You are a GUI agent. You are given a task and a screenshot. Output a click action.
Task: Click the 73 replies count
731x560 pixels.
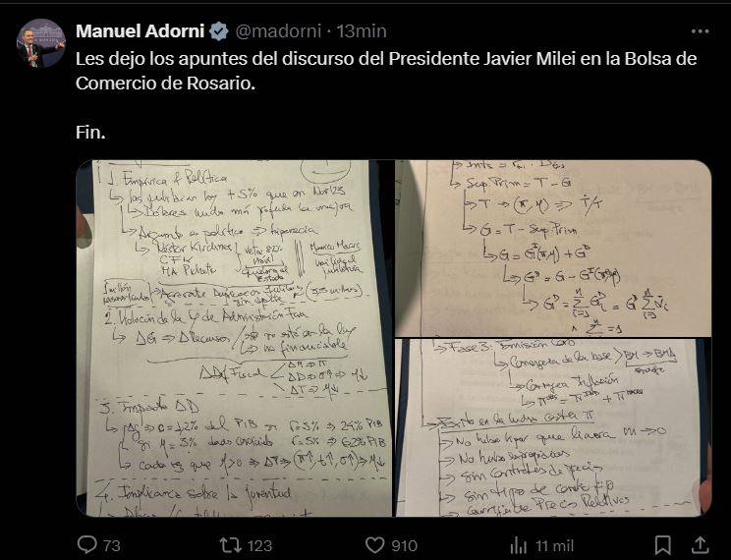point(111,545)
